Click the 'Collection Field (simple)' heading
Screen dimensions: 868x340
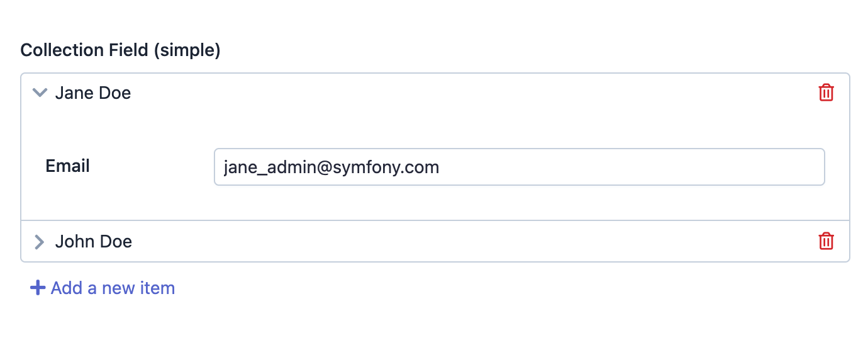(121, 50)
